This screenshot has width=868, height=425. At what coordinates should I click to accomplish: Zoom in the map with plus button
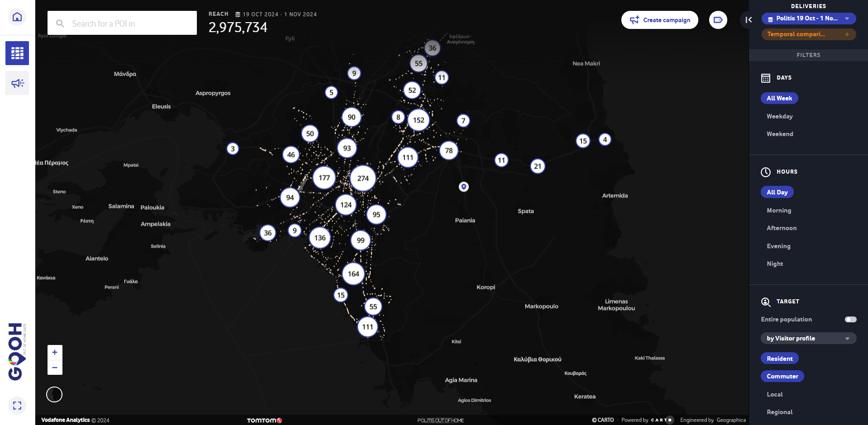(x=55, y=352)
